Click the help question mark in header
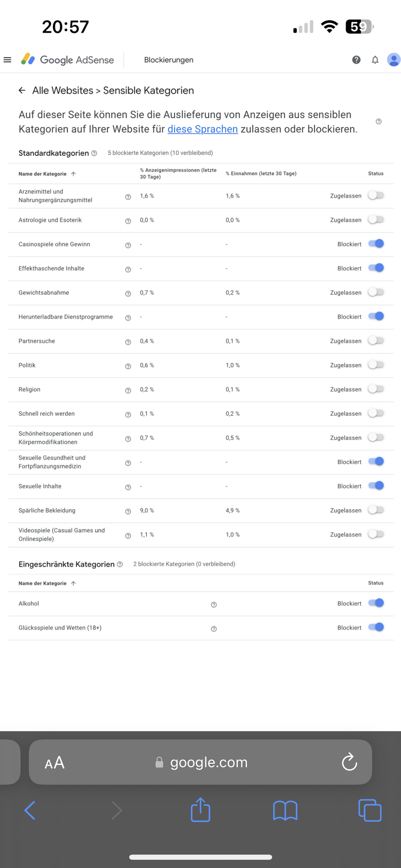Screen dimensions: 401x868 click(356, 60)
